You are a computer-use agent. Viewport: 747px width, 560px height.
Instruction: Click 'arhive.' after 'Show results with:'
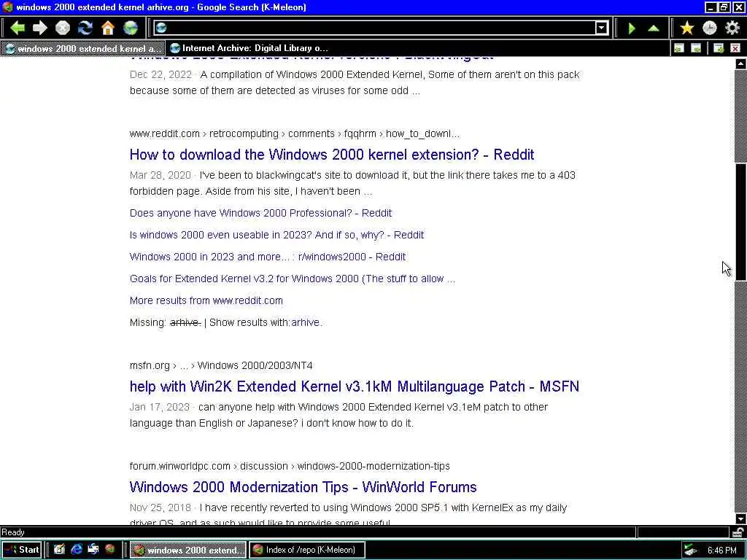pyautogui.click(x=307, y=322)
